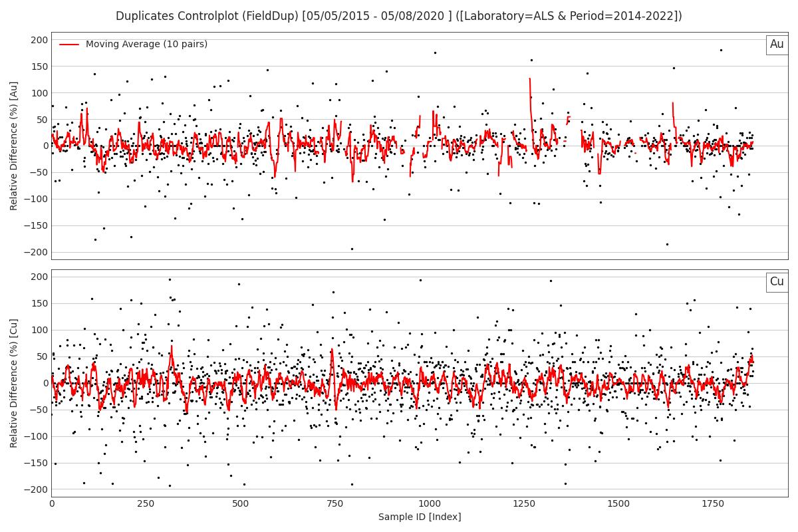Click the red line swatch in the legend

[69, 45]
